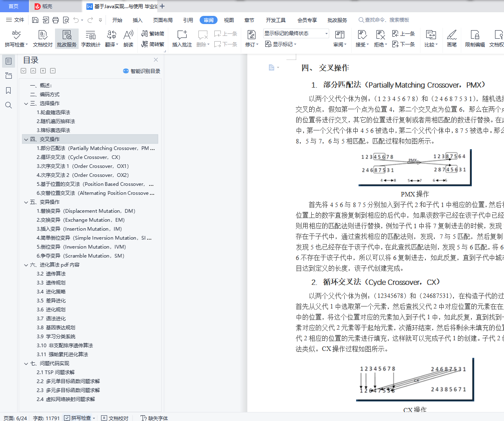Open 字数统计 word count tool

tap(91, 39)
